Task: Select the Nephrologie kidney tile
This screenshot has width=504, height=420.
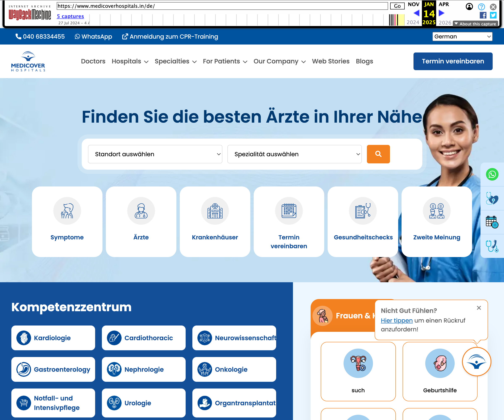Action: (x=143, y=369)
